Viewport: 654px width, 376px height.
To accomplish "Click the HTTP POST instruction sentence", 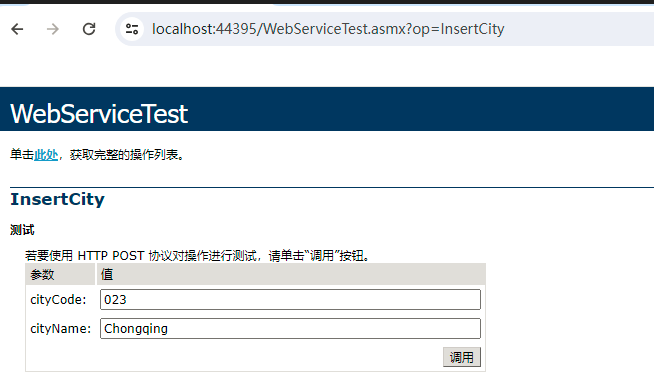I will click(x=197, y=255).
